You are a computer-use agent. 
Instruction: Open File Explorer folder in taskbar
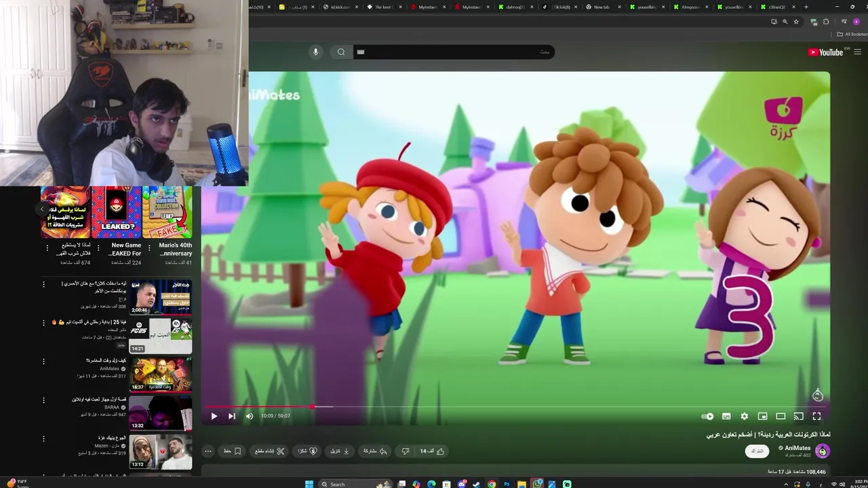click(x=521, y=484)
